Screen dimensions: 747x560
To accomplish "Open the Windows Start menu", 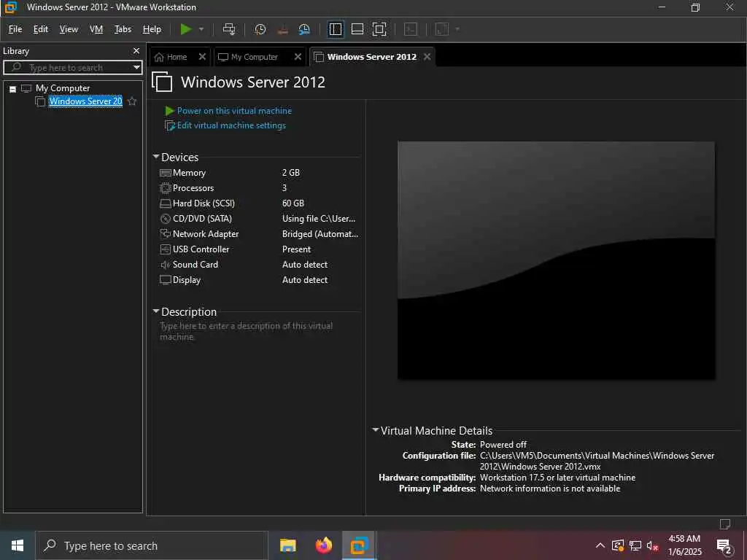I will pyautogui.click(x=18, y=545).
